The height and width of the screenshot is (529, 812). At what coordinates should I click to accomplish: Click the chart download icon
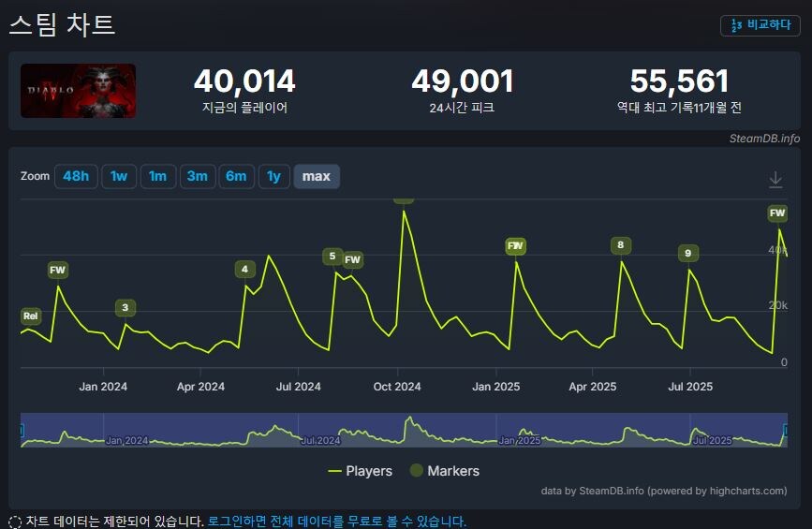click(x=775, y=179)
